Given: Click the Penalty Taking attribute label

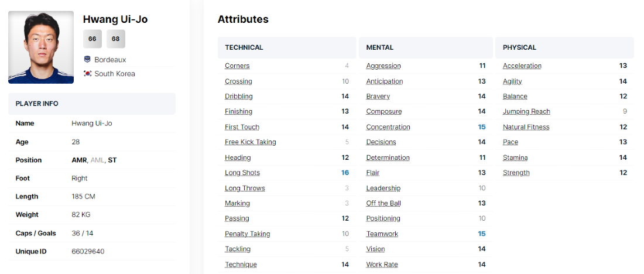Looking at the screenshot, I should 247,234.
